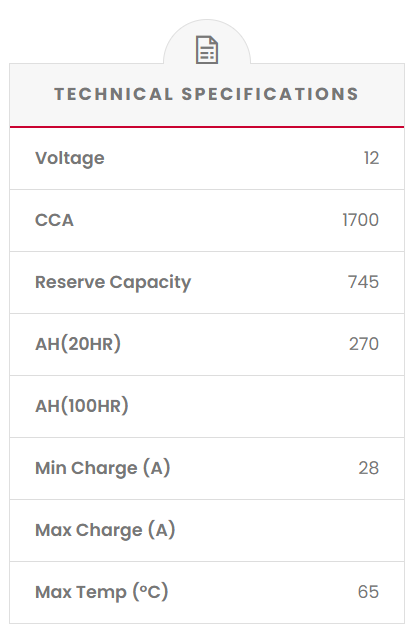Select the AH(100HR) row label
Image resolution: width=420 pixels, height=637 pixels.
pyautogui.click(x=82, y=406)
